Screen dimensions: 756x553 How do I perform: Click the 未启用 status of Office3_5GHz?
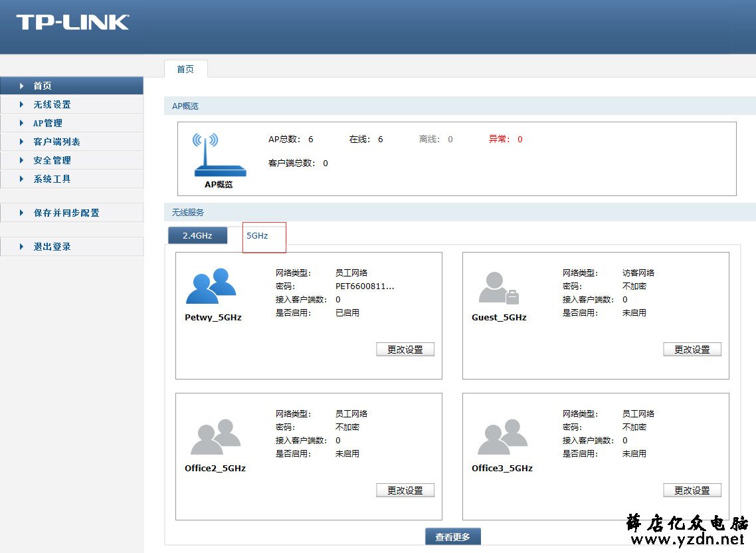[x=634, y=453]
